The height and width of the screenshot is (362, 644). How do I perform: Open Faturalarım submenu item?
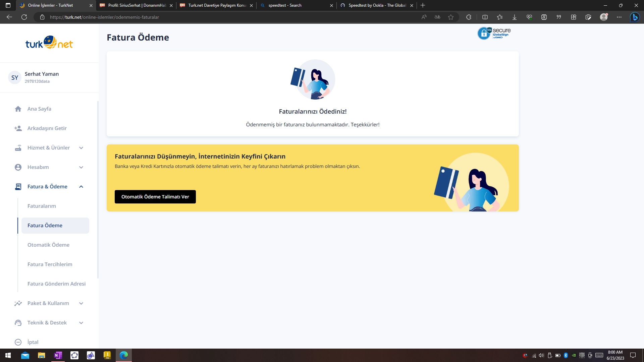[42, 206]
